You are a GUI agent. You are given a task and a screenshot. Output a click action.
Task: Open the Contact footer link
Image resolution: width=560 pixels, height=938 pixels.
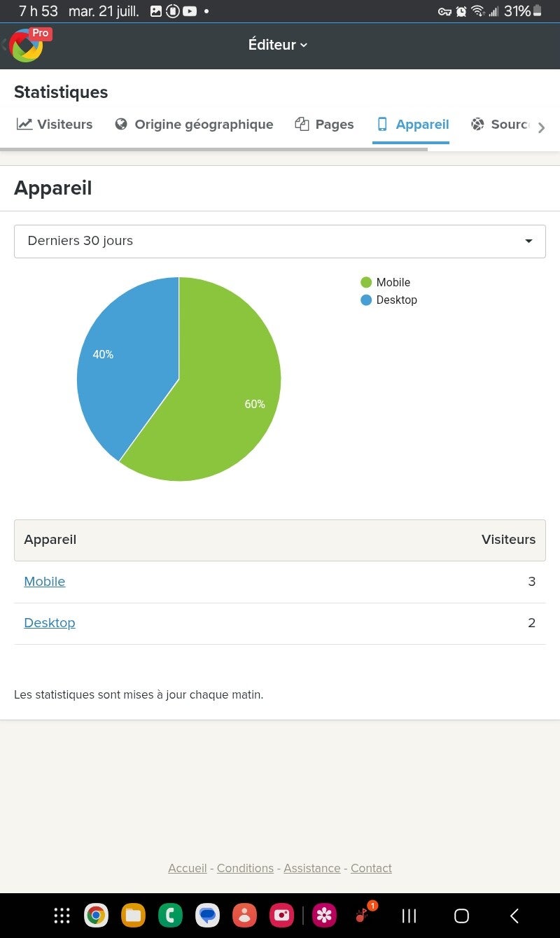coord(371,868)
